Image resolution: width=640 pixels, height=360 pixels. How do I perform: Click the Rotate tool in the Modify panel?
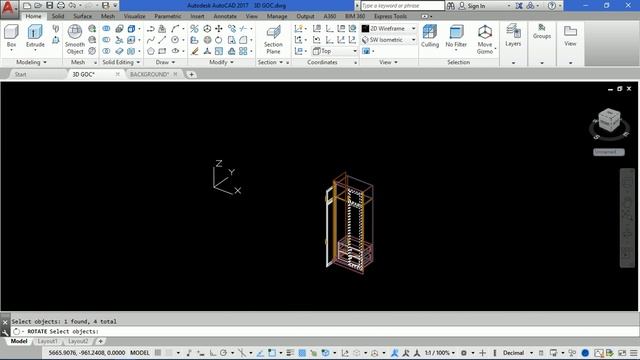coord(219,40)
